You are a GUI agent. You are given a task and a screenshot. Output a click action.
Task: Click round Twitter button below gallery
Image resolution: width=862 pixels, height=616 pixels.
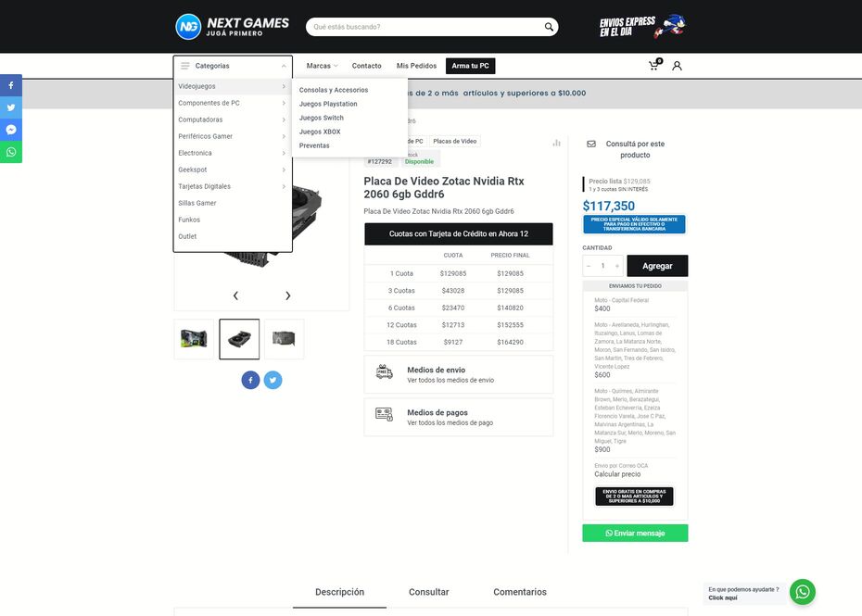click(273, 380)
